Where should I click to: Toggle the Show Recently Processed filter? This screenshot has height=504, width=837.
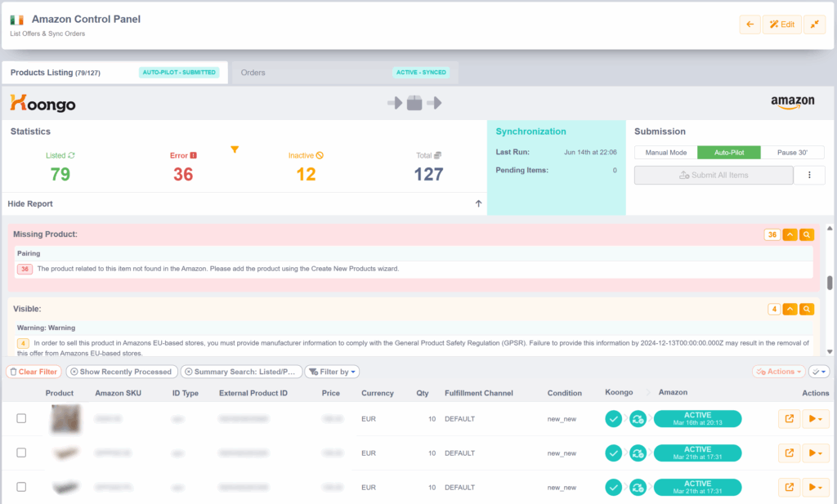121,372
